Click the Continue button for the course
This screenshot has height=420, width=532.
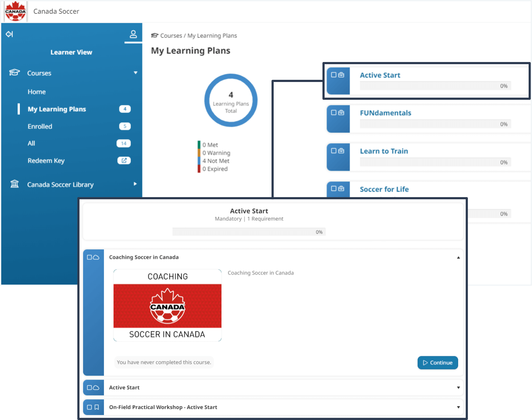[x=438, y=363]
